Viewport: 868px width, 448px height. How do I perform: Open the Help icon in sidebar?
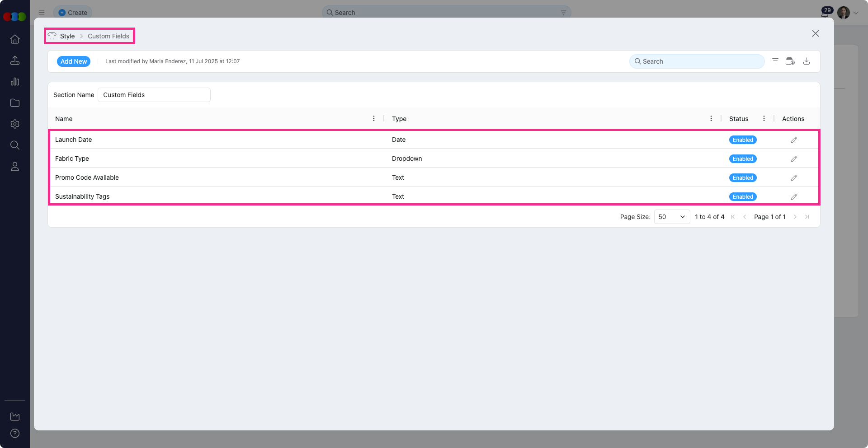coord(15,434)
